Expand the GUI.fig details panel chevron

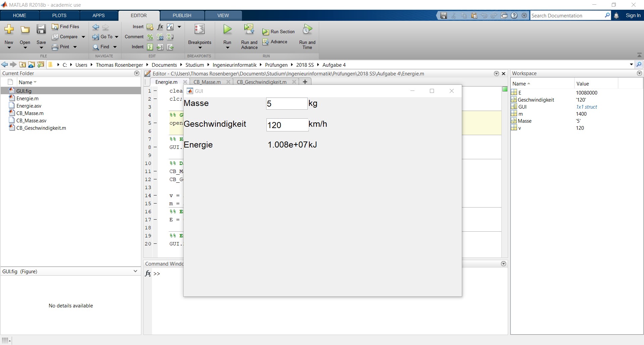[x=135, y=271]
